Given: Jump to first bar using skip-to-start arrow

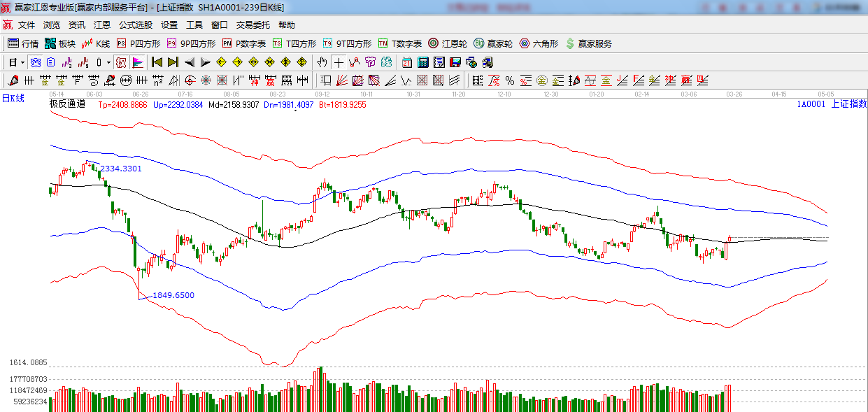Looking at the screenshot, I should (x=157, y=62).
